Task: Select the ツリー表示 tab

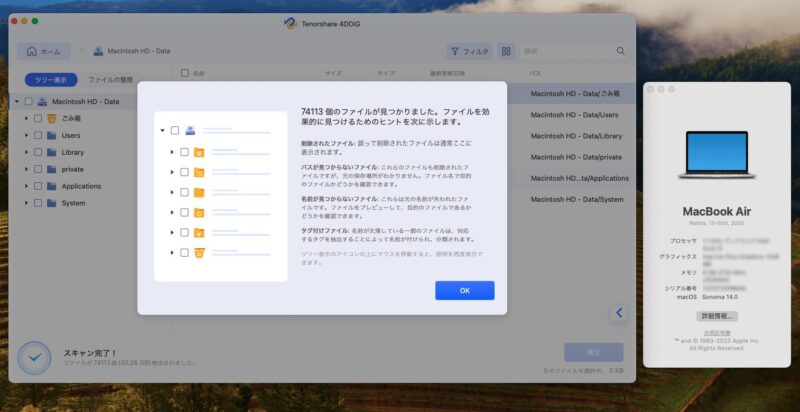Action: click(51, 80)
